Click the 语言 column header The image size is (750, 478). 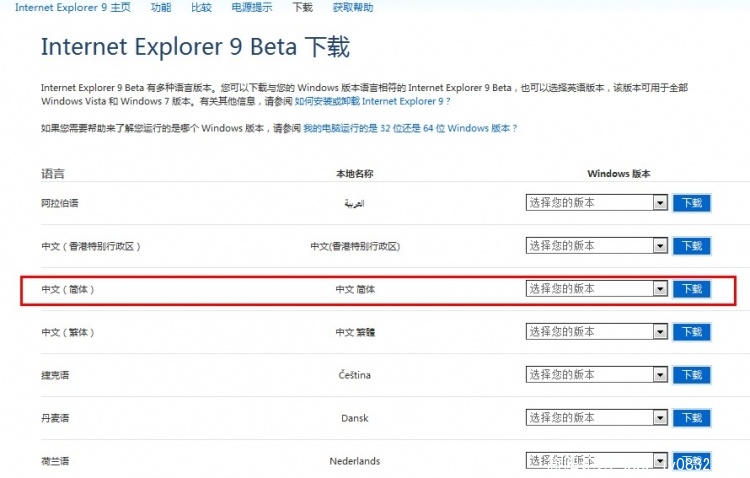coord(53,174)
